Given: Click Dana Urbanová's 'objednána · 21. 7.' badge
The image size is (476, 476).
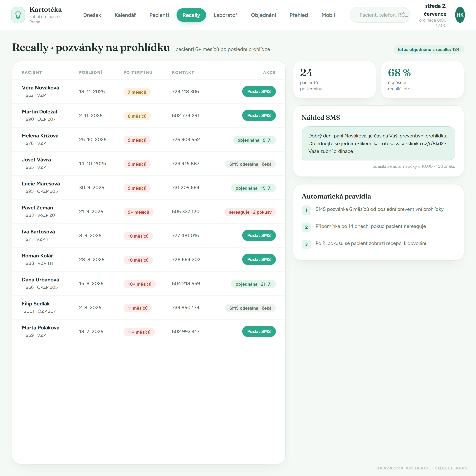Looking at the screenshot, I should click(x=253, y=284).
